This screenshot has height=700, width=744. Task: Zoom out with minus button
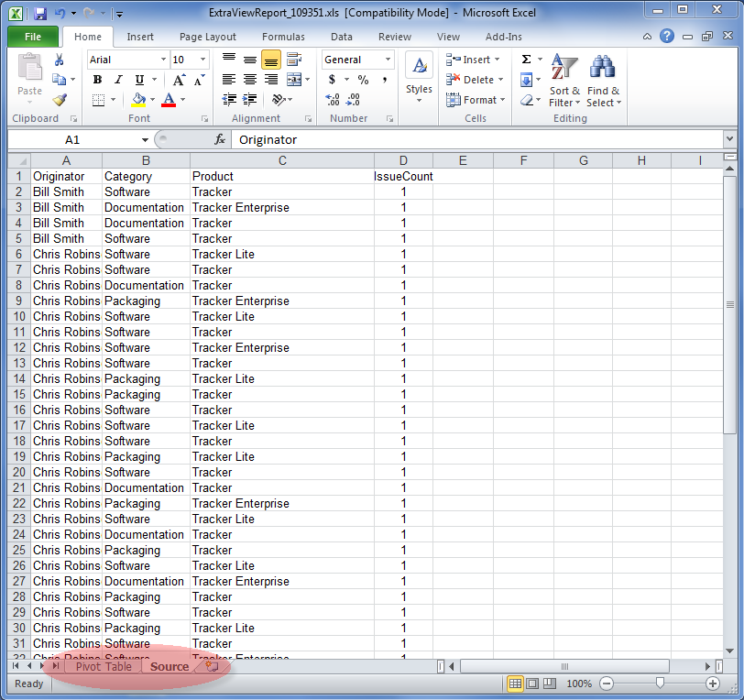(606, 684)
